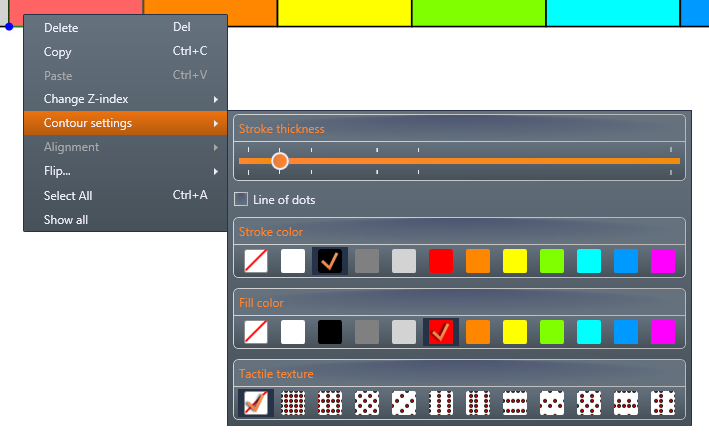The image size is (709, 438).
Task: Set stroke color to cyan
Action: point(589,261)
